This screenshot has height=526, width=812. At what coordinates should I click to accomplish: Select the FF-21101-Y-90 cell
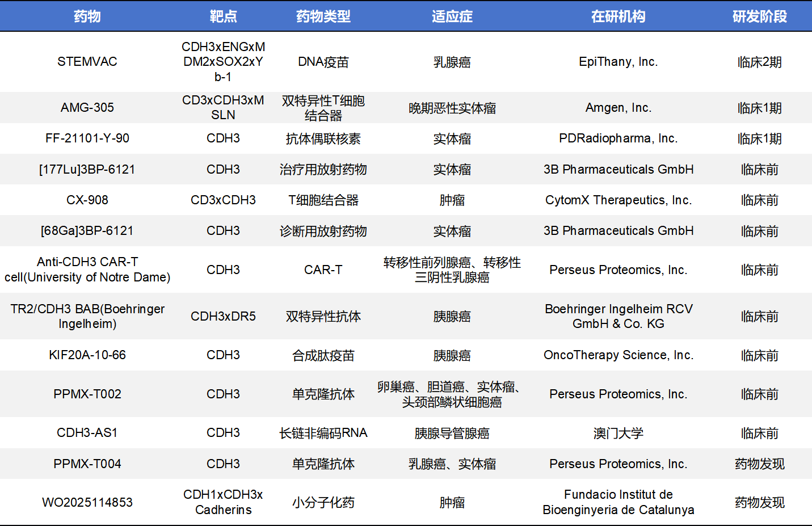point(87,138)
